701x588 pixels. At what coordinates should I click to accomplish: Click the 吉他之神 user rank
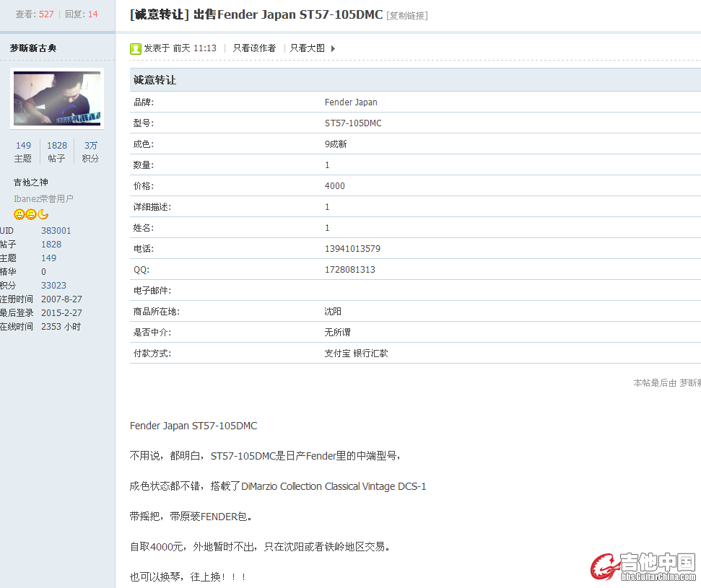[31, 183]
